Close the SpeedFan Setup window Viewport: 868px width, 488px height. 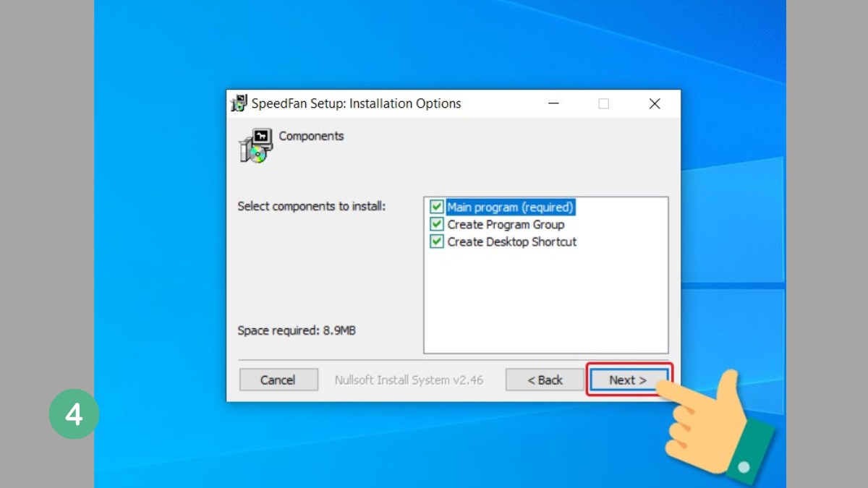pyautogui.click(x=655, y=103)
